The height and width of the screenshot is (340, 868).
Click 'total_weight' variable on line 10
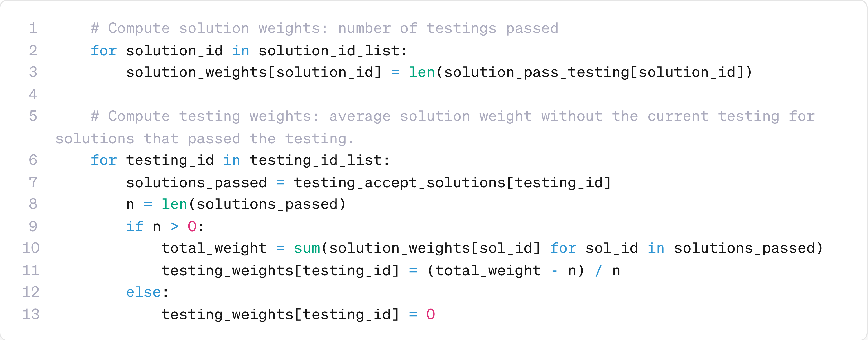coord(214,248)
